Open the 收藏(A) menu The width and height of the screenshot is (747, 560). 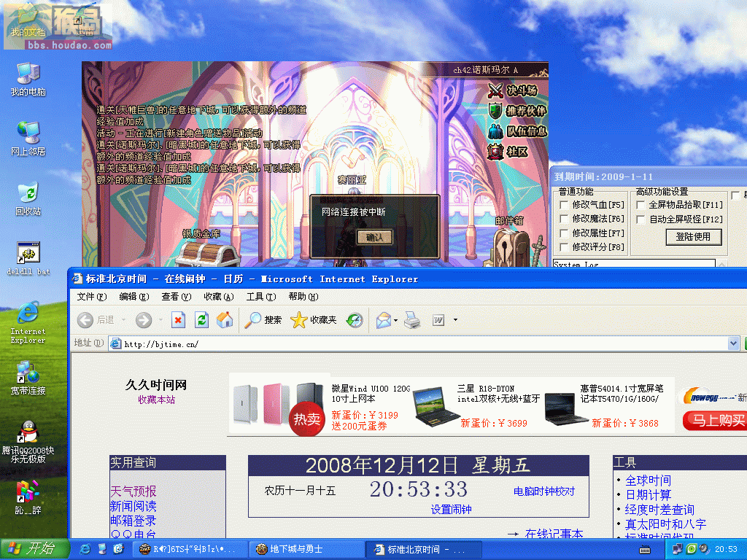tap(219, 297)
